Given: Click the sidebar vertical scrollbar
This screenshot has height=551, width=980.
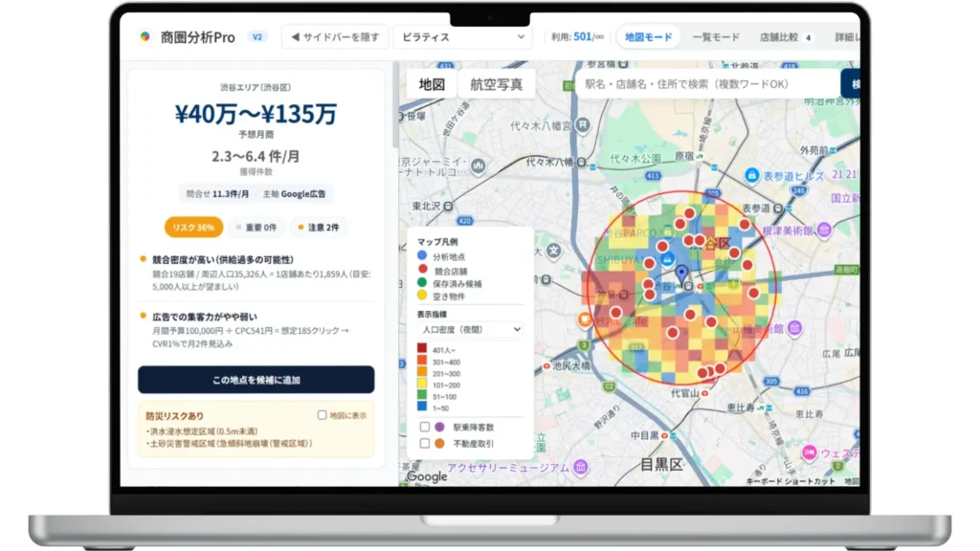Looking at the screenshot, I should click(x=395, y=105).
